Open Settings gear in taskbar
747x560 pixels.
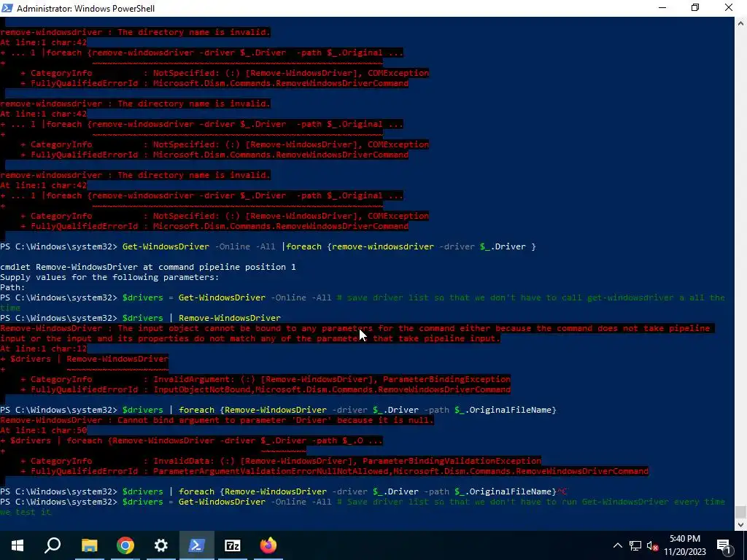tap(161, 545)
